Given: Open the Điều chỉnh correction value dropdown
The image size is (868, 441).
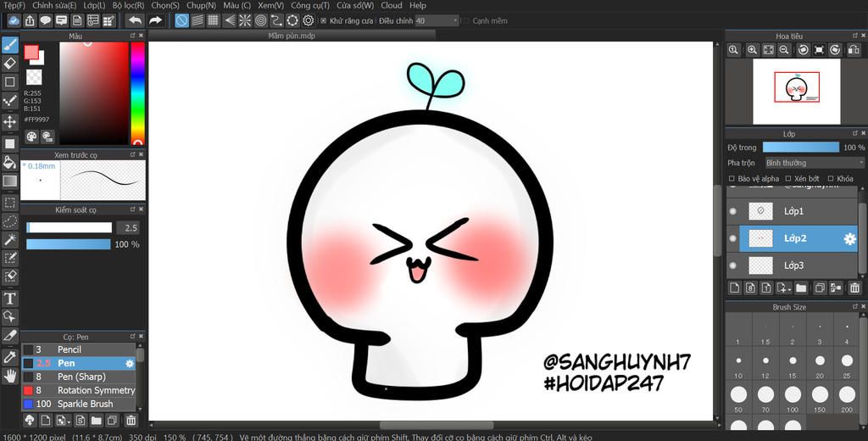Looking at the screenshot, I should click(x=437, y=21).
